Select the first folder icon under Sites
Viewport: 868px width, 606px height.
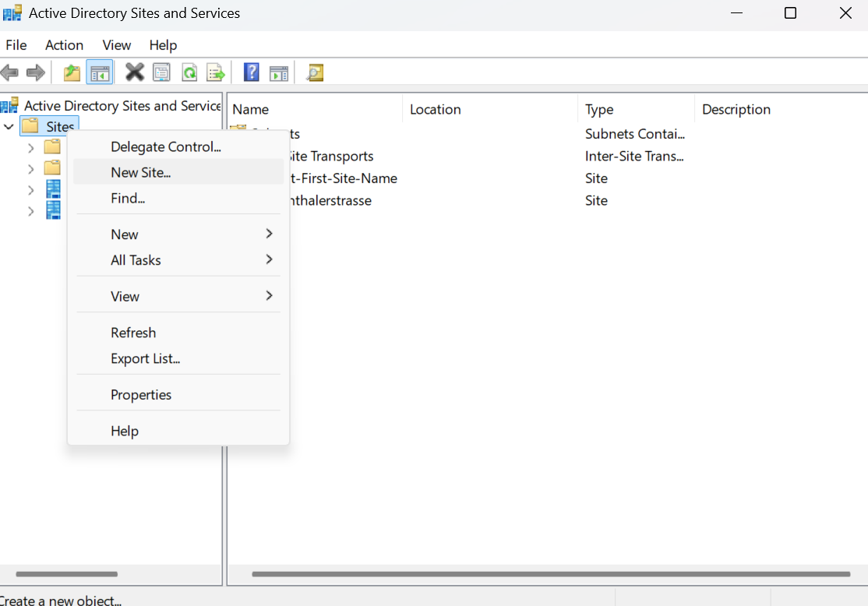52,146
